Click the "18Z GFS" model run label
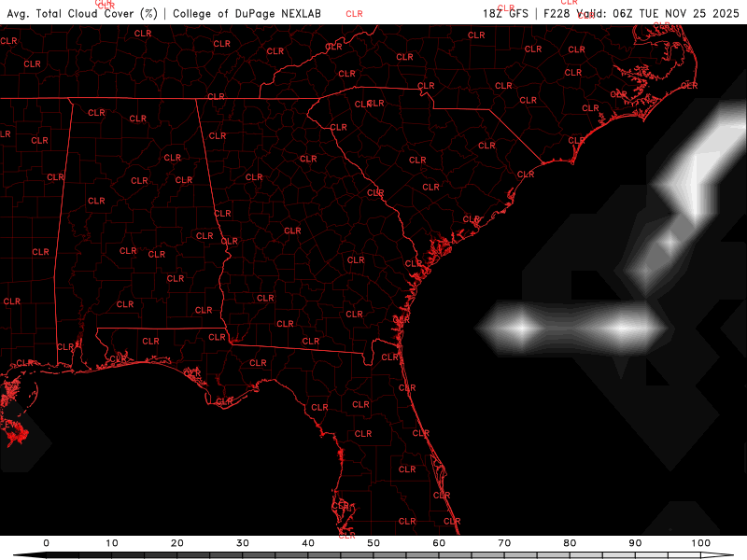 [x=505, y=13]
